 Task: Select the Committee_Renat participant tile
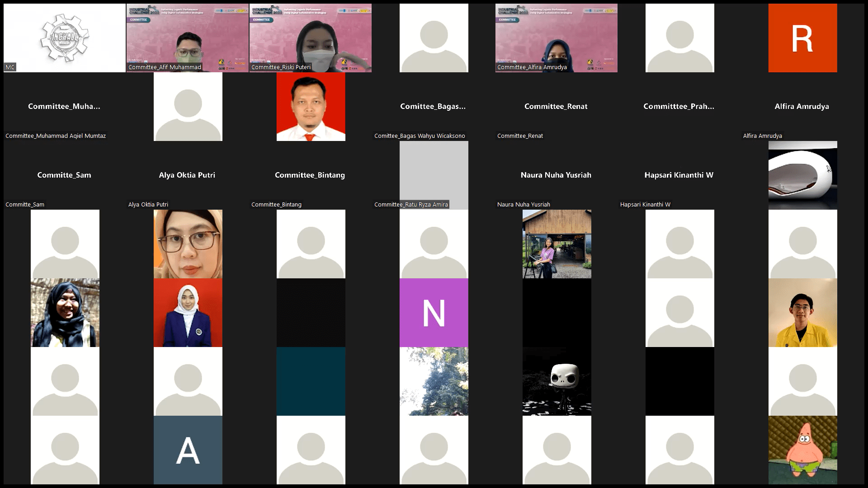[x=557, y=107]
